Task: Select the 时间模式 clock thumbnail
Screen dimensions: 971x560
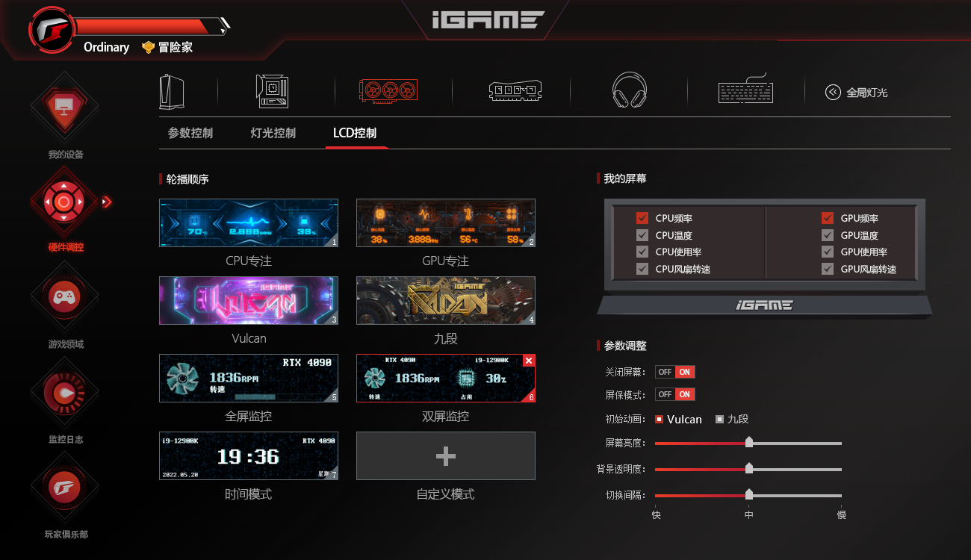Action: tap(249, 455)
